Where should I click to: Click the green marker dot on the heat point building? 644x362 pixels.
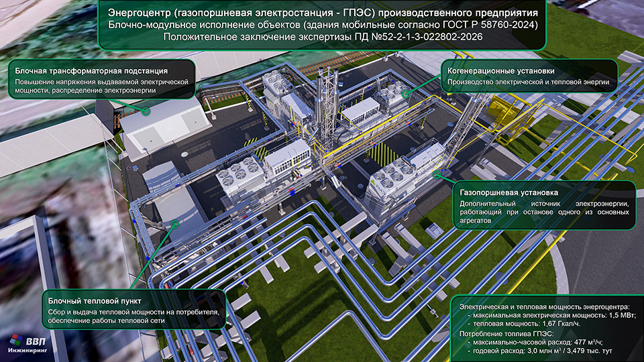tap(175, 224)
